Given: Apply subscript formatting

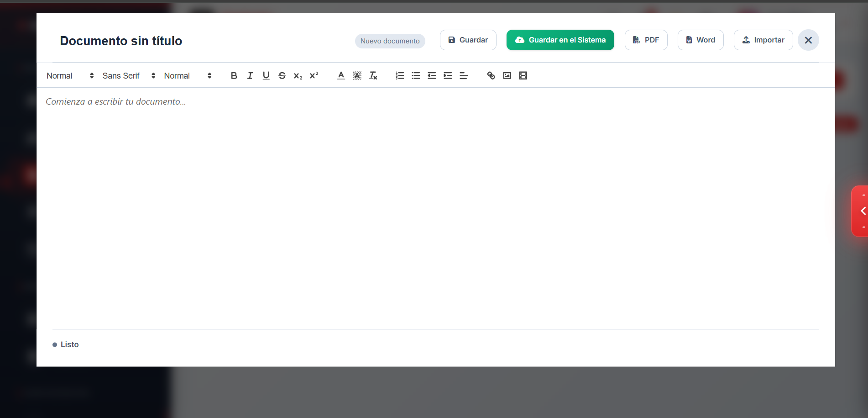Looking at the screenshot, I should (x=298, y=76).
